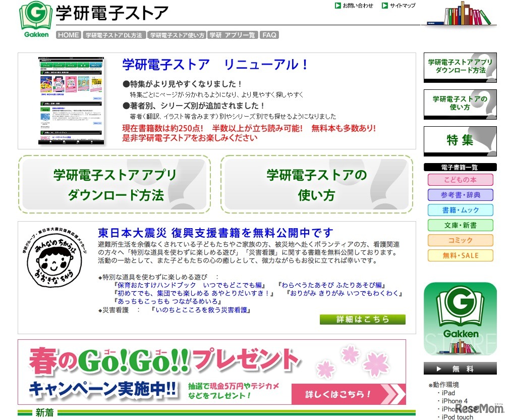
Task: Click the iPad entry under 動作環境
Action: [448, 393]
